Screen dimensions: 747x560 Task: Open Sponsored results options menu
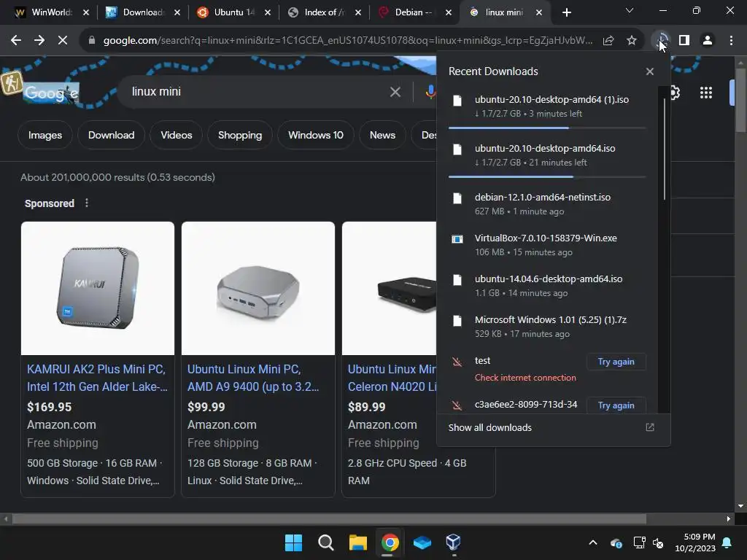pyautogui.click(x=86, y=203)
